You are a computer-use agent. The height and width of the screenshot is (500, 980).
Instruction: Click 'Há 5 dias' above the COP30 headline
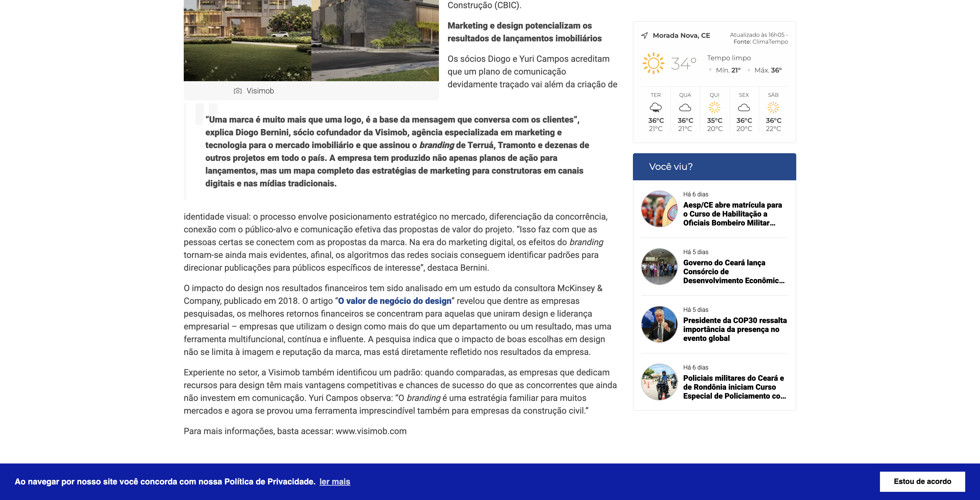point(695,309)
